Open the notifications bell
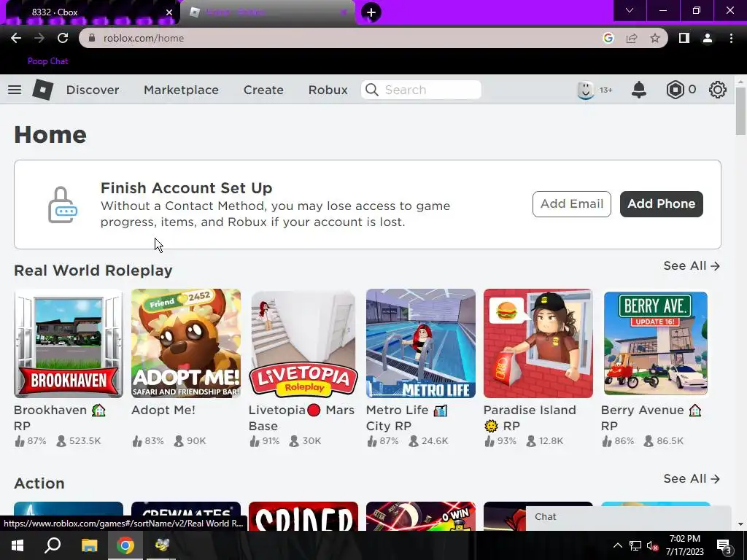Screen dimensions: 747x560 click(x=639, y=90)
